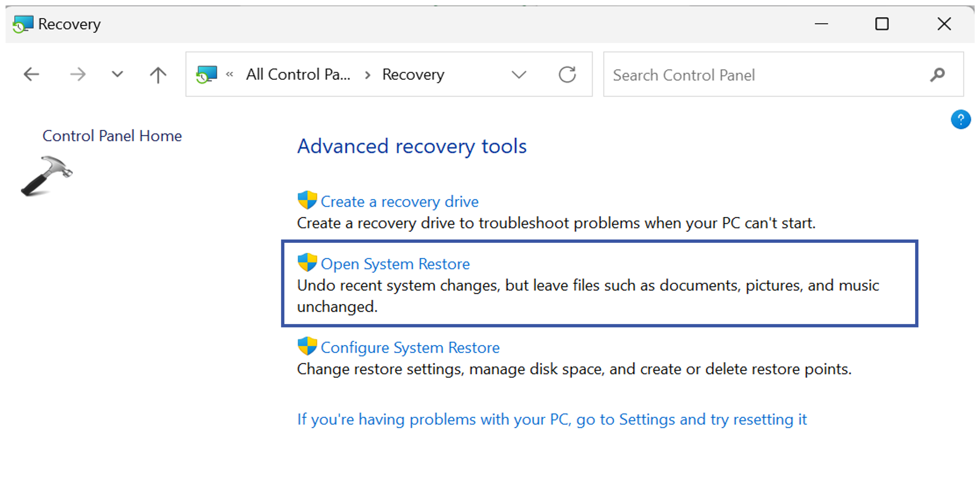Click the Back navigation arrow
Screen dimensions: 980x501
[x=31, y=74]
